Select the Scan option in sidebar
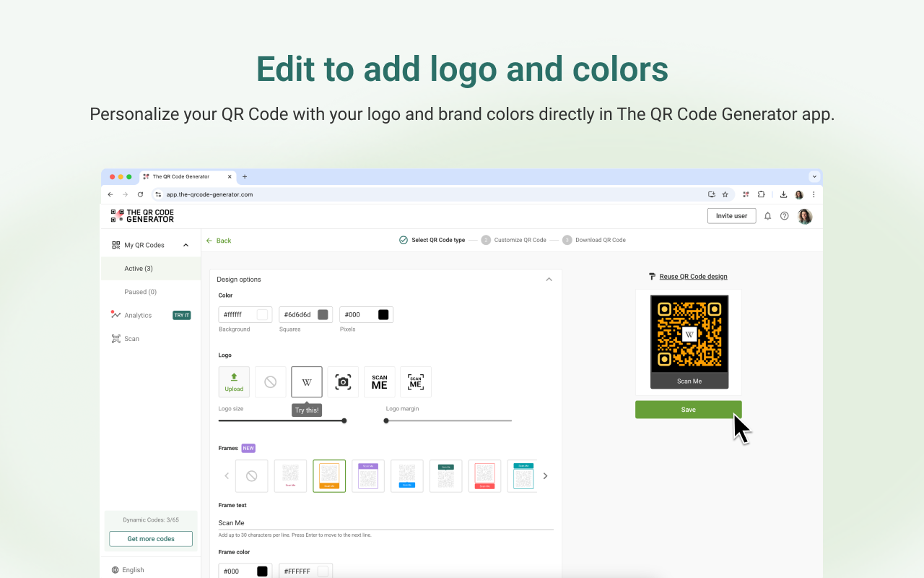The image size is (924, 578). click(132, 338)
